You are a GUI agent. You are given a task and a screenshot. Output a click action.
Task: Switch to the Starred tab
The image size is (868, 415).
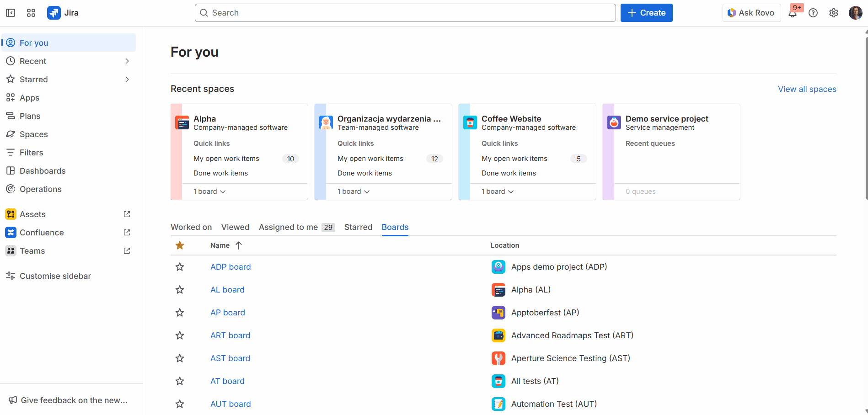tap(358, 227)
